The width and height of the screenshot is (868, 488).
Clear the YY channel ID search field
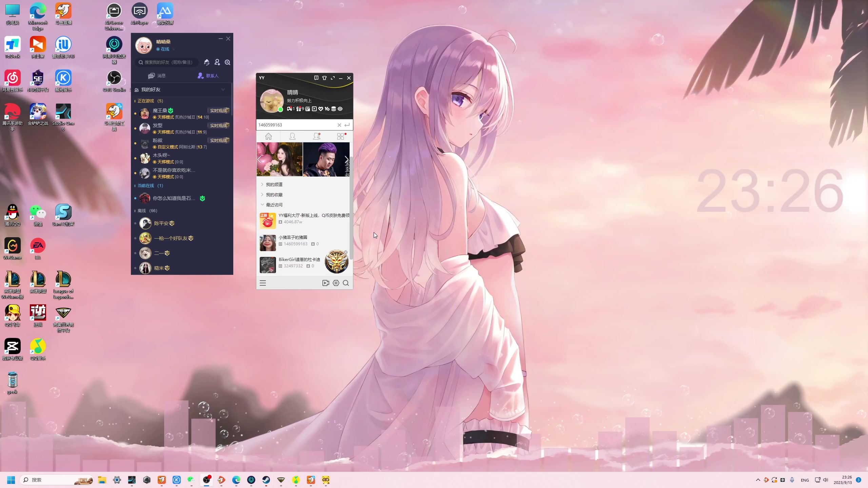tap(339, 125)
